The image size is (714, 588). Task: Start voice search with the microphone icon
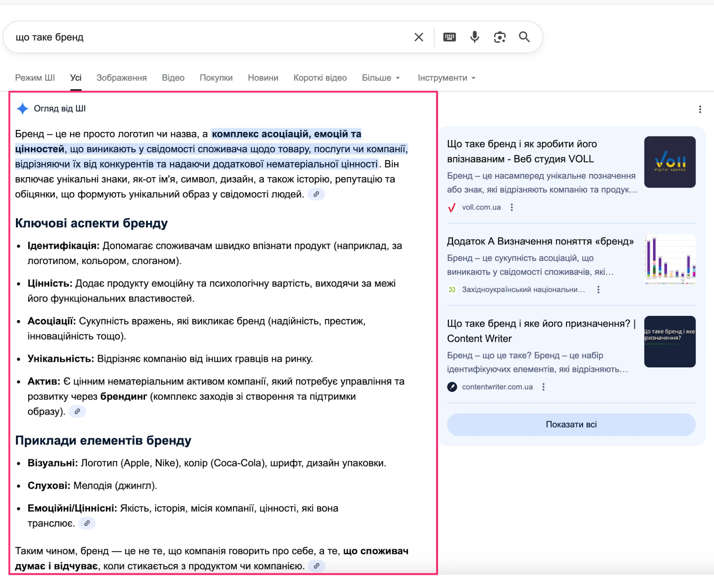point(474,37)
